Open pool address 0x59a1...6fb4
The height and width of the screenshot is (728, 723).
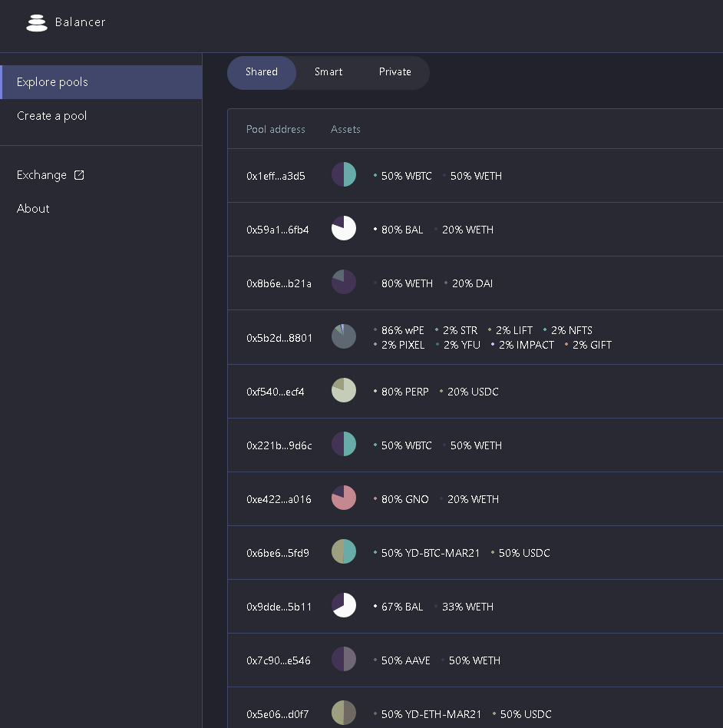point(278,230)
